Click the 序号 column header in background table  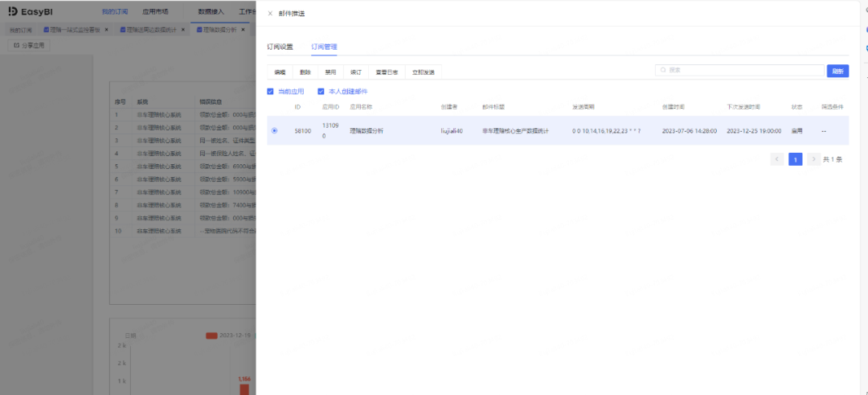point(120,102)
